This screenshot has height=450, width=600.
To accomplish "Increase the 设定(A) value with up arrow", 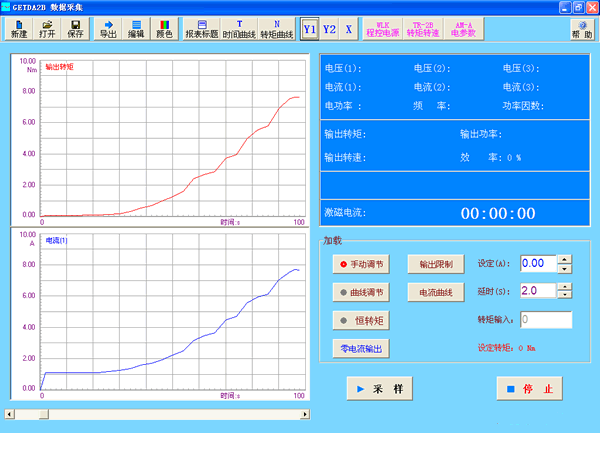I will click(565, 259).
